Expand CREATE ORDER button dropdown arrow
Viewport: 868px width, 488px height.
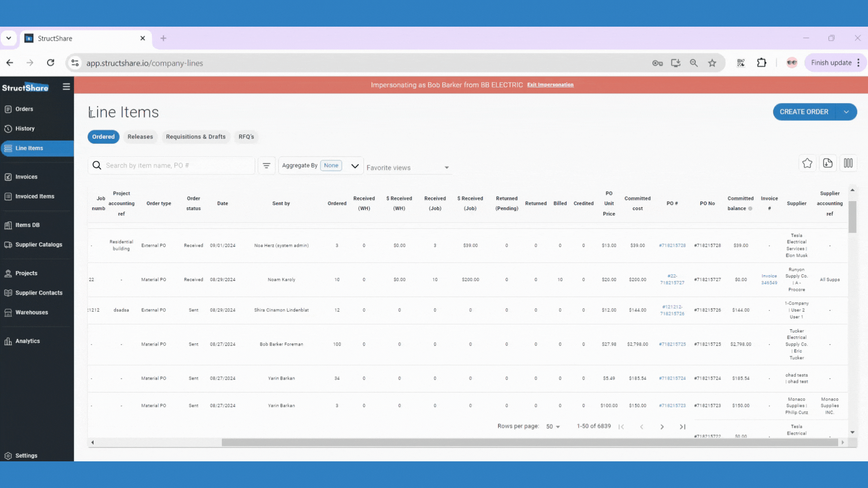pyautogui.click(x=847, y=112)
